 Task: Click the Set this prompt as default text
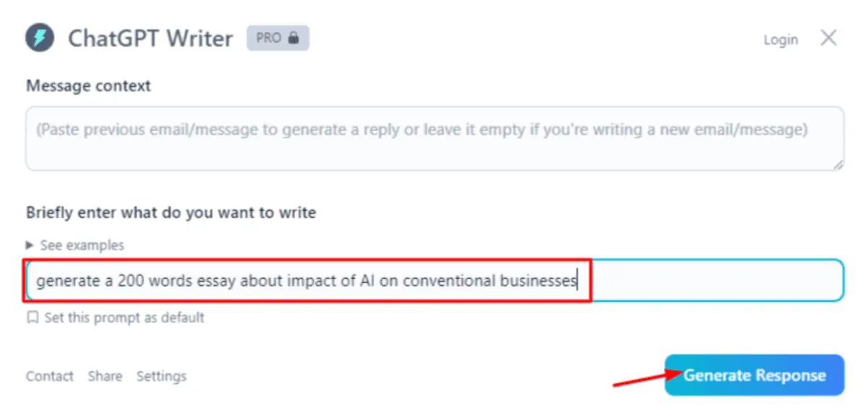tap(124, 317)
